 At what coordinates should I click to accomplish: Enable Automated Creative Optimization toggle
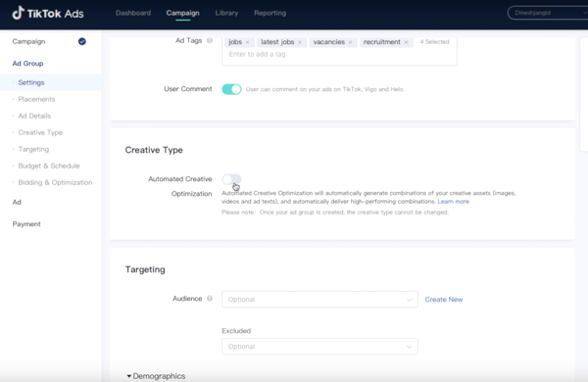tap(231, 179)
